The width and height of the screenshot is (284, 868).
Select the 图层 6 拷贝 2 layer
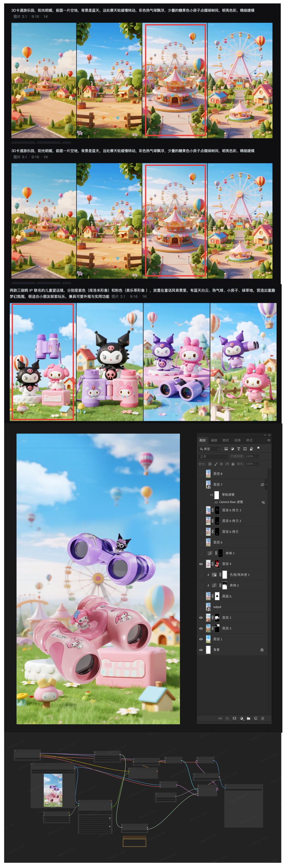click(232, 521)
